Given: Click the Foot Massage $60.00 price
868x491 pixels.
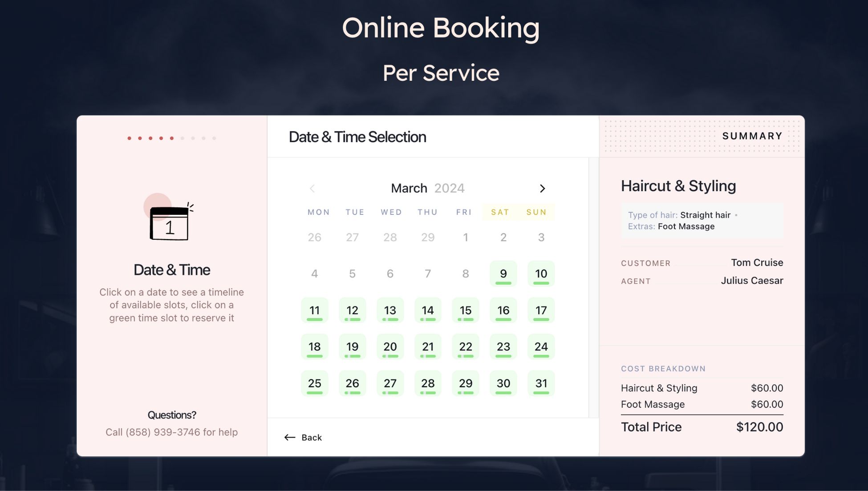Looking at the screenshot, I should pyautogui.click(x=767, y=404).
